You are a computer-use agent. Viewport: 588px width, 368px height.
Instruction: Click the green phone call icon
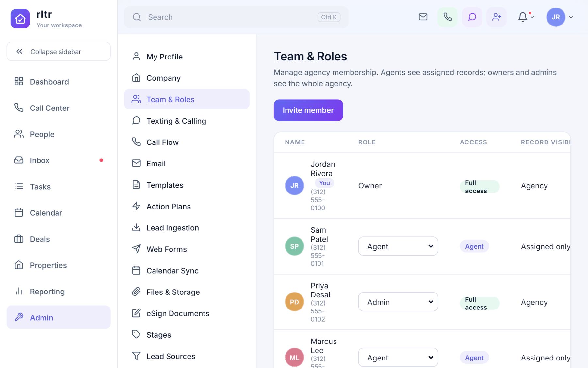click(448, 17)
